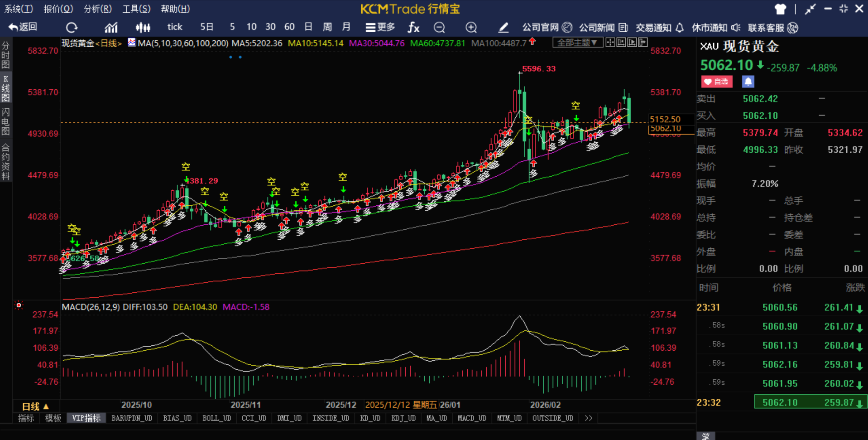Viewport: 868px width, 440px height.
Task: Select the 30-minute period
Action: tap(270, 27)
